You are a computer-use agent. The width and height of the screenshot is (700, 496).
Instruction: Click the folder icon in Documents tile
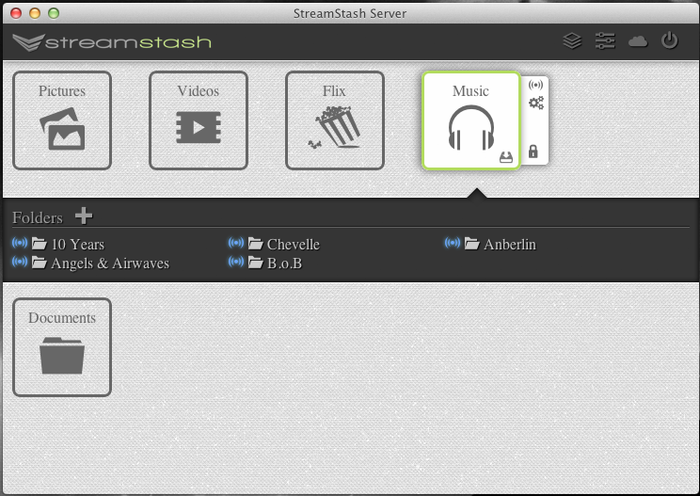(62, 355)
